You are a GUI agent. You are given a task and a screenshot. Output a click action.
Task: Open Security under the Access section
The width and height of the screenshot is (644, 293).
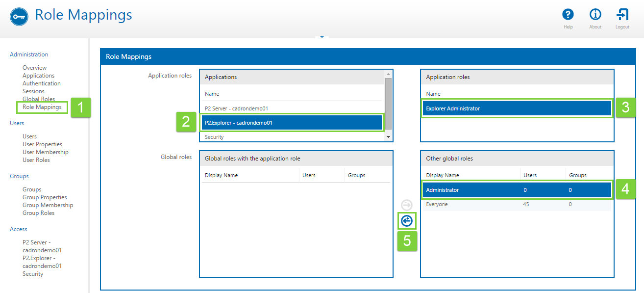pos(33,274)
